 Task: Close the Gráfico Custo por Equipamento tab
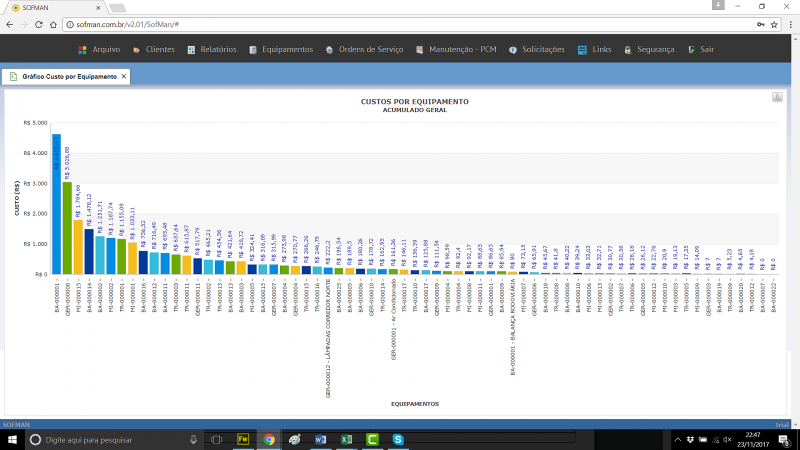(124, 76)
